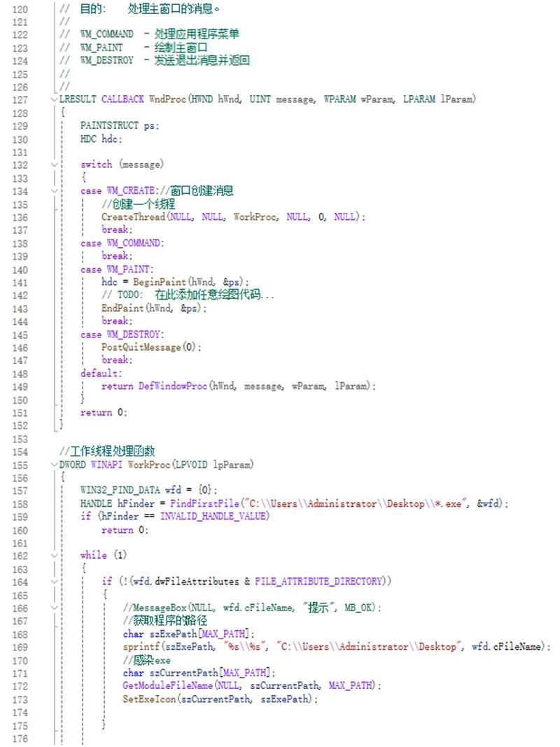Collapse the case WM_CREATE fold arrow
This screenshot has width=560, height=747.
coord(55,191)
